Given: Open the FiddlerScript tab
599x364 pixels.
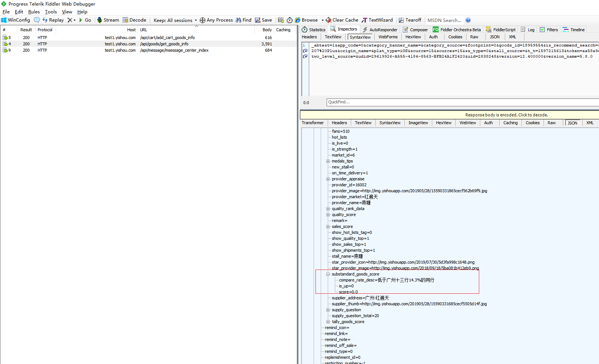Looking at the screenshot, I should pos(501,30).
